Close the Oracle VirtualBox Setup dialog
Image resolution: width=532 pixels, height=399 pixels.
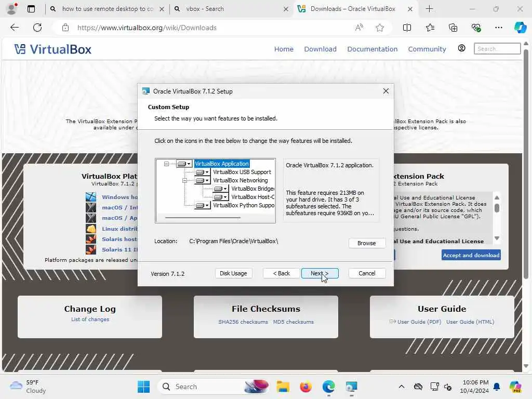point(386,91)
